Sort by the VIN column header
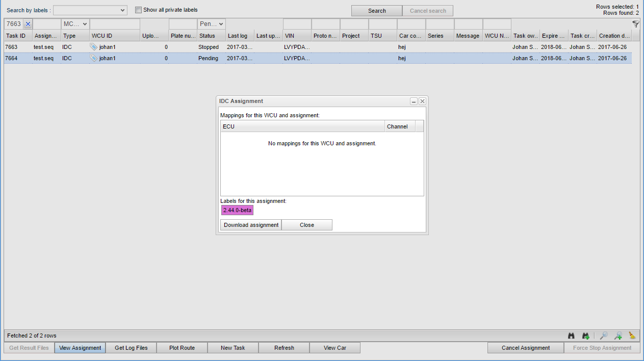 tap(296, 36)
